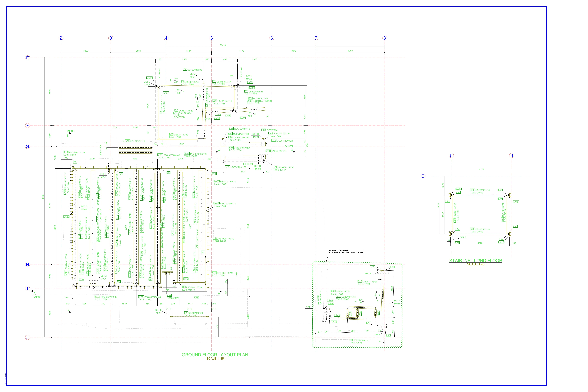The width and height of the screenshot is (588, 392).
Task: Click the B31 UC203*203*46 mark
Action: (258, 98)
